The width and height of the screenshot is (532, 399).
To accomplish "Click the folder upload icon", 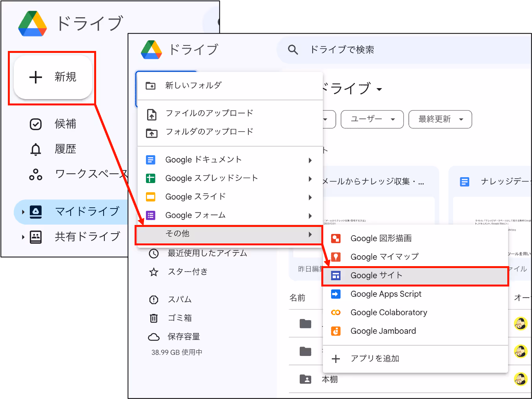I will 151,133.
